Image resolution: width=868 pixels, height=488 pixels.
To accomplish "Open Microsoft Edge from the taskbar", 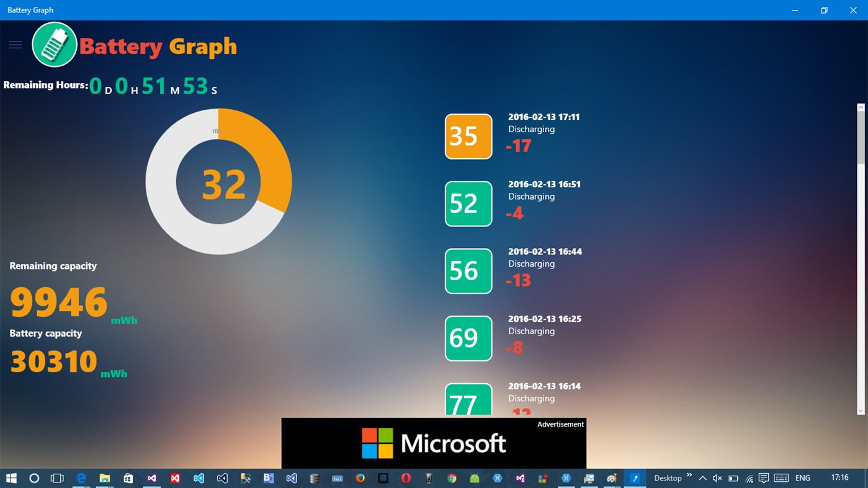I will [x=81, y=478].
